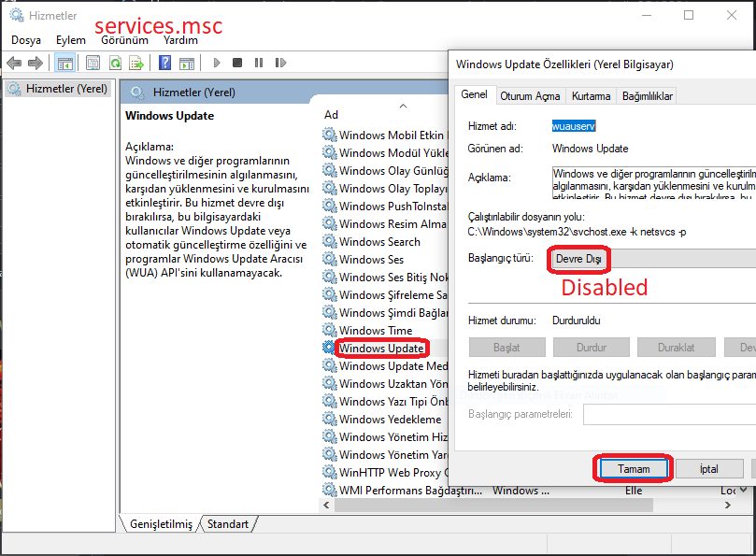
Task: Switch to the Kurtarma tab
Action: (x=591, y=96)
